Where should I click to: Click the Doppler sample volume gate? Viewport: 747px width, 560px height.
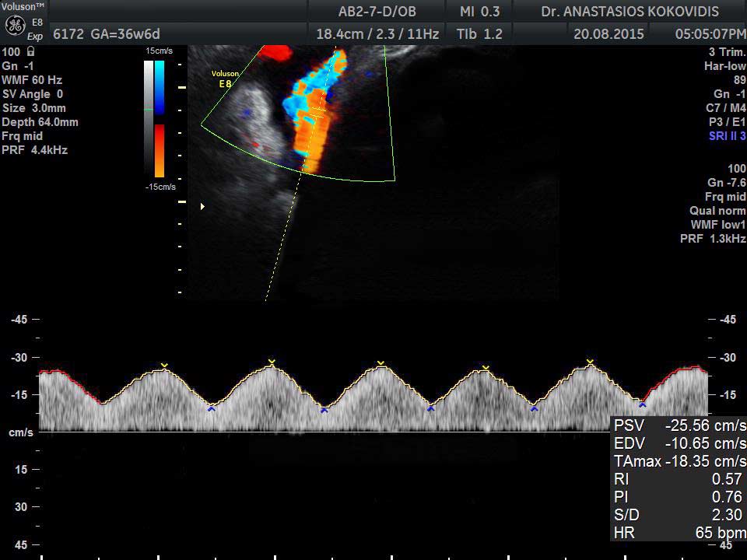pos(317,113)
